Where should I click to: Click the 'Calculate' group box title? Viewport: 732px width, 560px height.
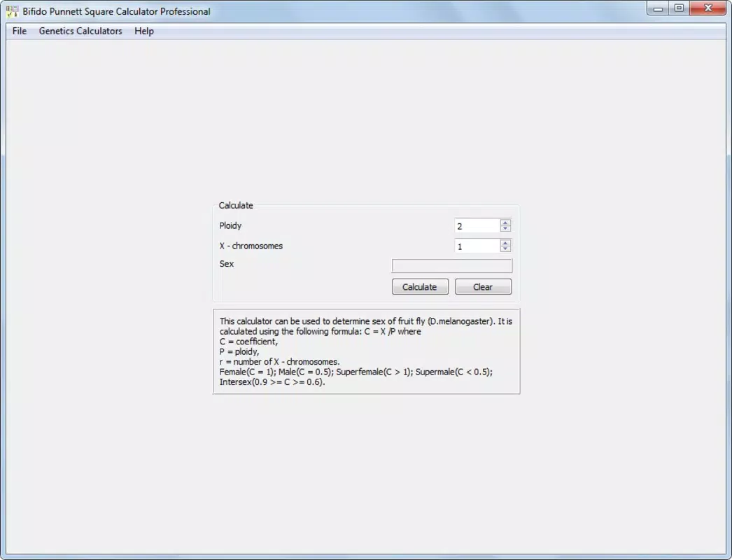(236, 206)
